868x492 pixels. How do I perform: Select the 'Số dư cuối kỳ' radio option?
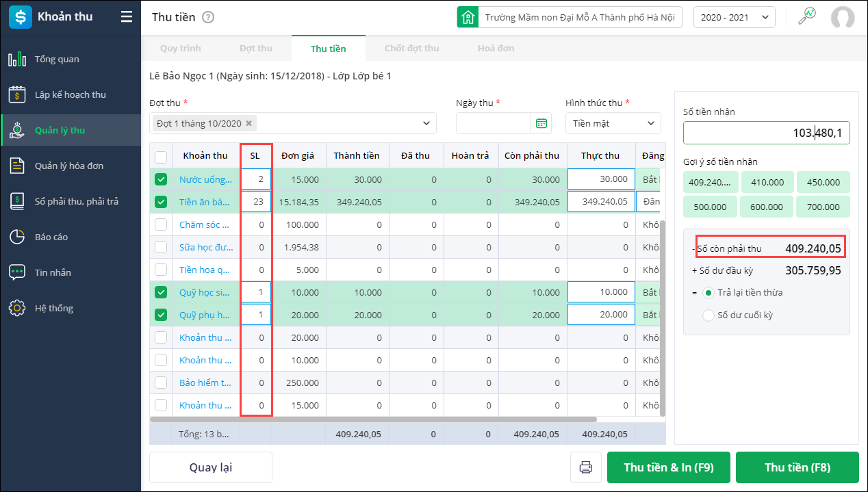coord(709,315)
